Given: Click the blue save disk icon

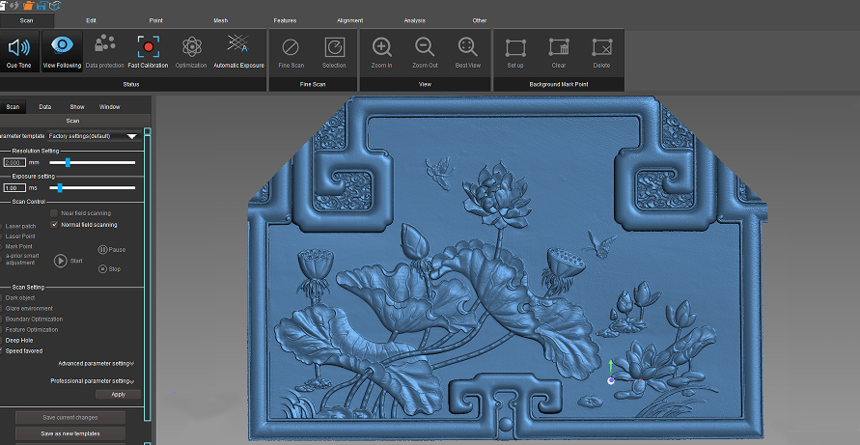Looking at the screenshot, I should [x=42, y=6].
